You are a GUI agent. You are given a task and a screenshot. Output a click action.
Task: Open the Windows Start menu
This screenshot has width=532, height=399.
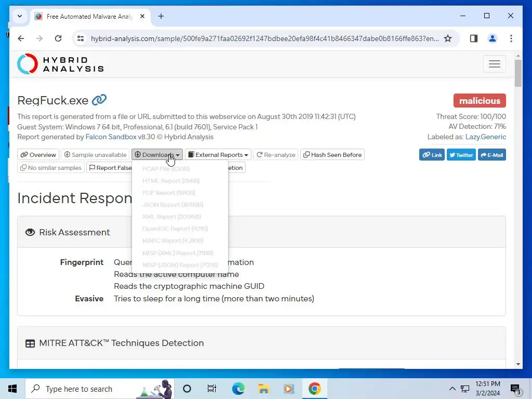pyautogui.click(x=12, y=389)
